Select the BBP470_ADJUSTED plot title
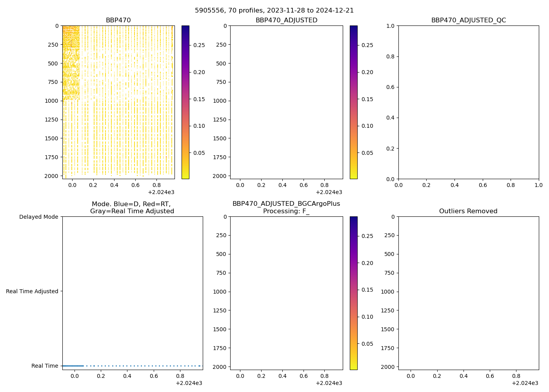 point(286,20)
